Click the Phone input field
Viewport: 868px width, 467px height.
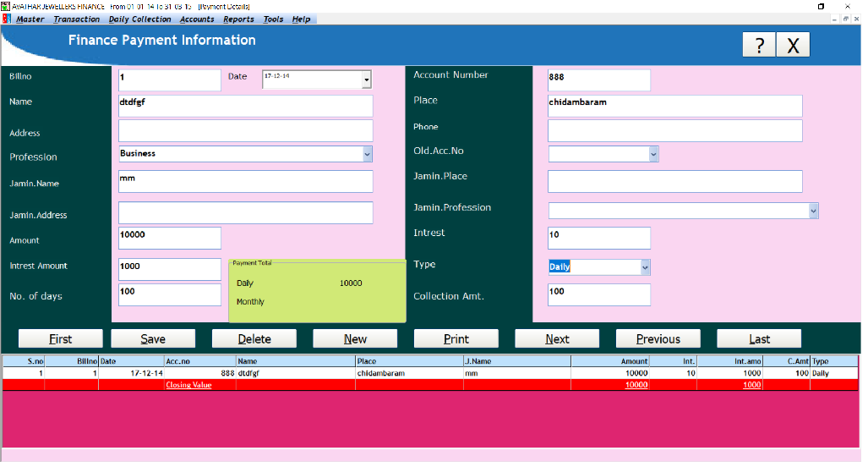click(674, 131)
